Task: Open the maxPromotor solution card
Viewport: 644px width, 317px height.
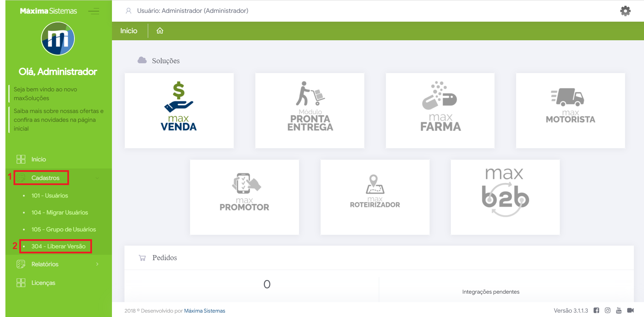Action: 244,197
